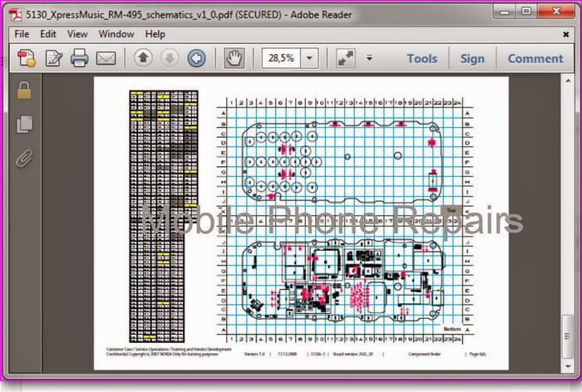
Task: Click the bottom board layout diagram
Action: (x=343, y=281)
